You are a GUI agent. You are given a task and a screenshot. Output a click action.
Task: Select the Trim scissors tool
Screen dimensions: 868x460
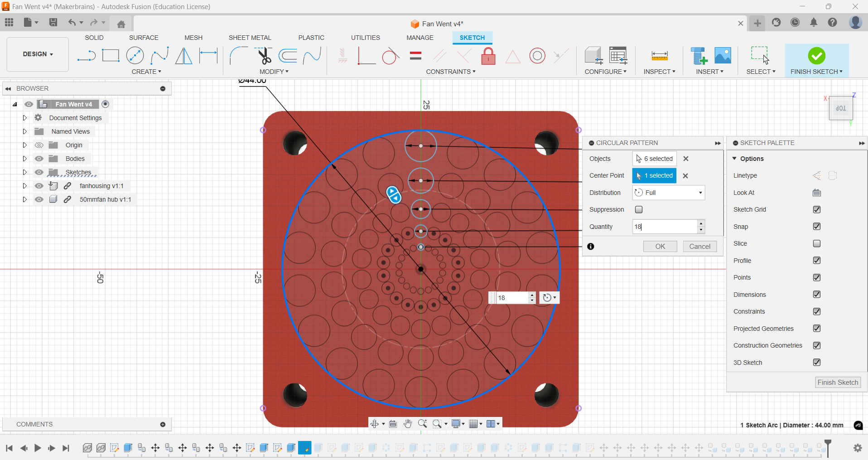click(265, 55)
